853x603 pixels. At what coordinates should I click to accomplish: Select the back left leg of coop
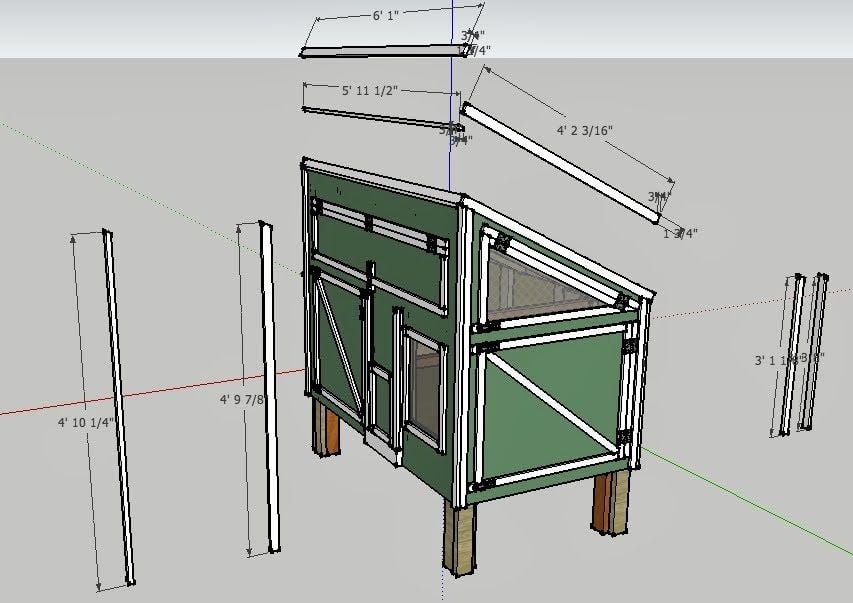point(327,430)
